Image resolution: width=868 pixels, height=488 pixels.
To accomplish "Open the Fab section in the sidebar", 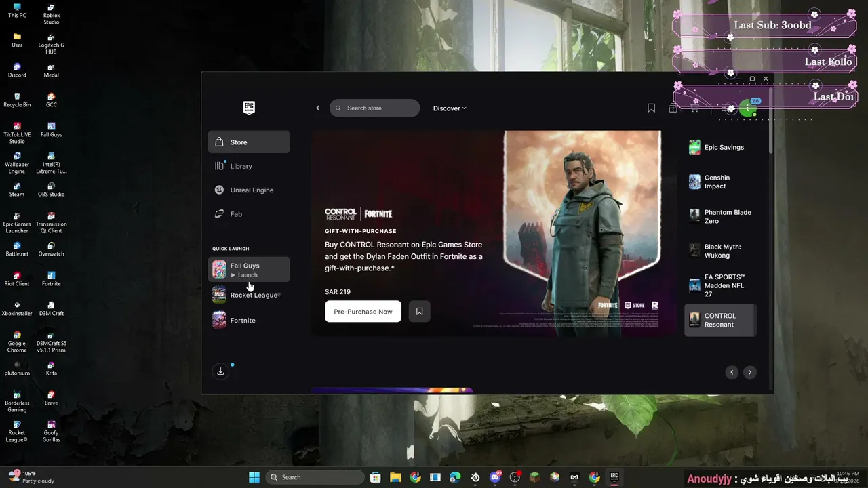I will coord(249,214).
